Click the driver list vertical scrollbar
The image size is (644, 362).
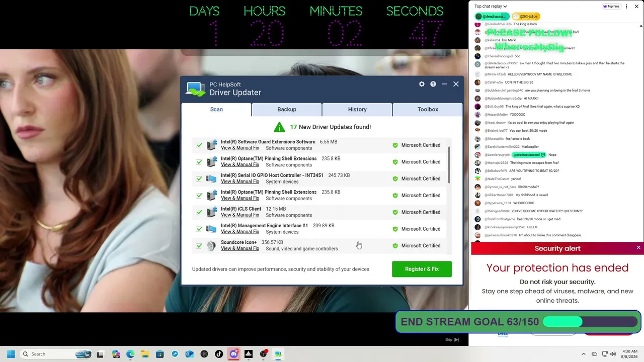[x=449, y=165]
